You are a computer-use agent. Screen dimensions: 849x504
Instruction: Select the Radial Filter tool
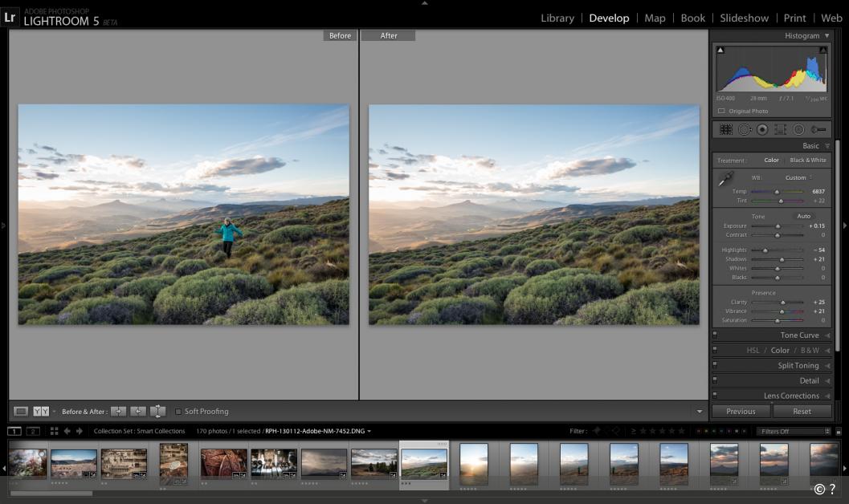pyautogui.click(x=798, y=129)
